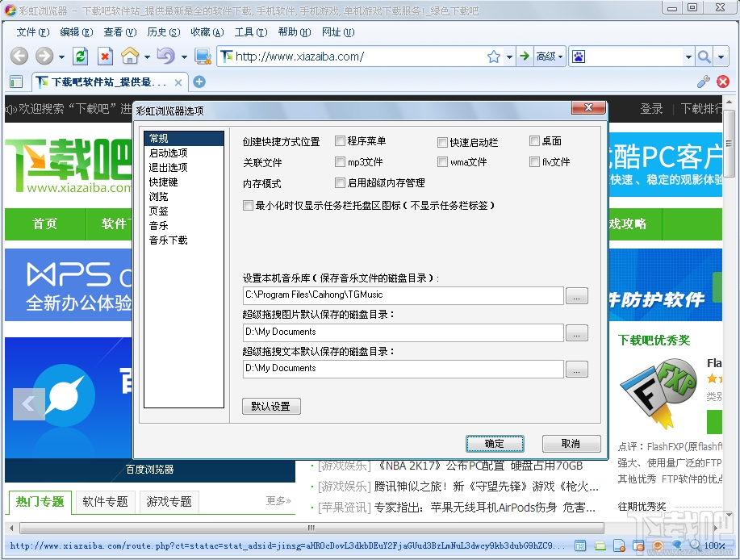Toggle 启用超级内存管理 checkbox

click(x=340, y=182)
